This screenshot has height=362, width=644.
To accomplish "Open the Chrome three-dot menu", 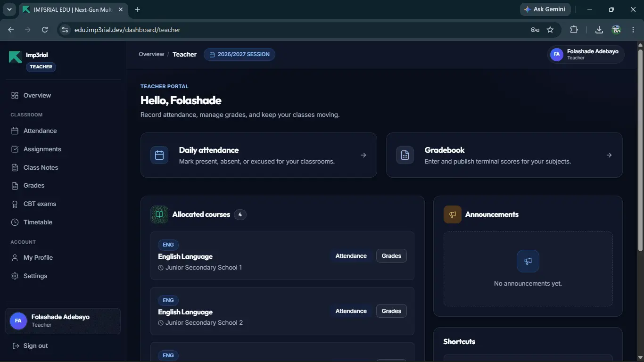I will (633, 30).
